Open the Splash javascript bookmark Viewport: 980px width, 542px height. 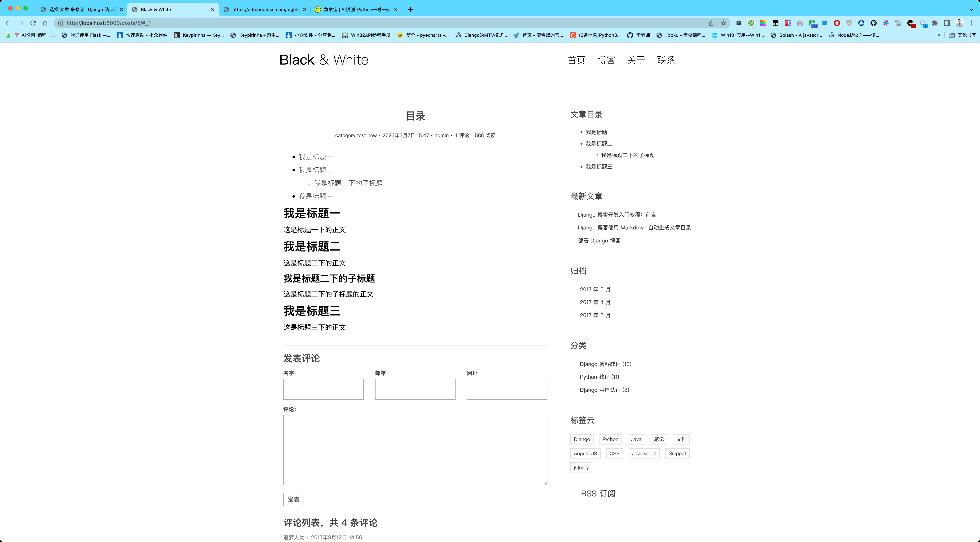(796, 35)
